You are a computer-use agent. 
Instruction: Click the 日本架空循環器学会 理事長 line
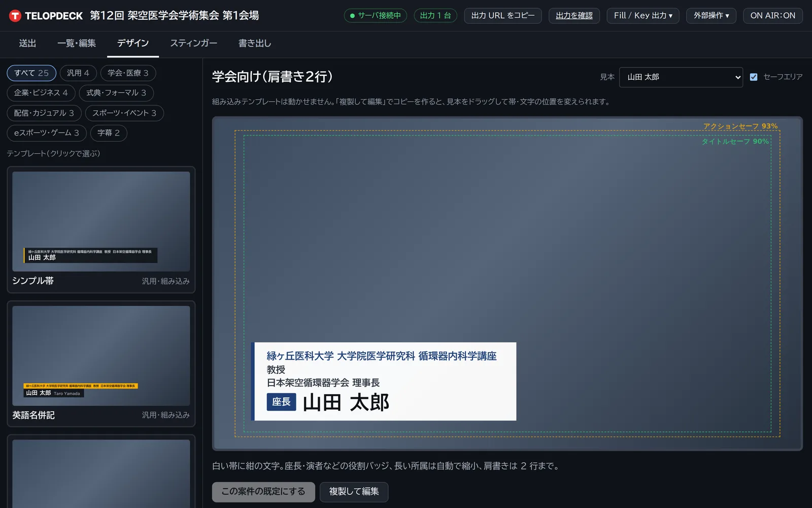tap(323, 383)
